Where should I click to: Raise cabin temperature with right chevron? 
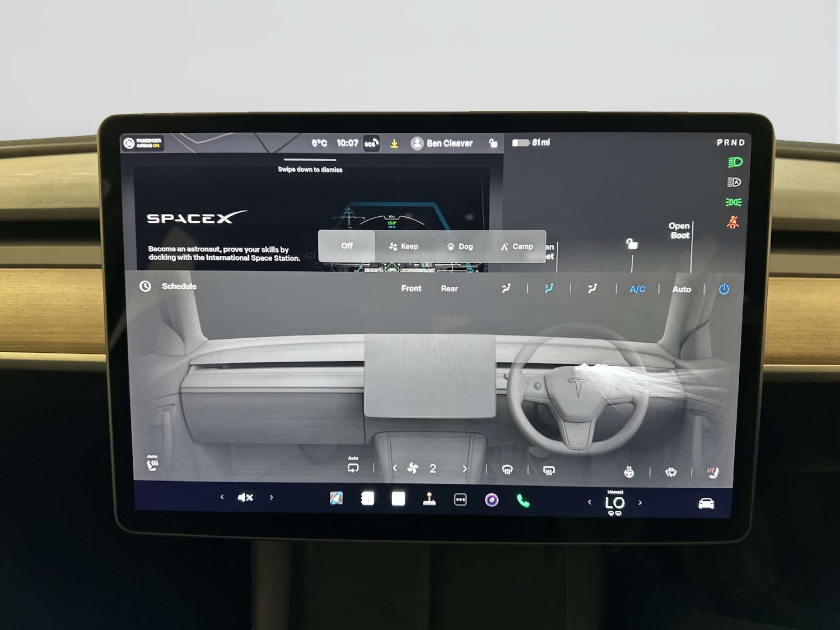(x=640, y=503)
